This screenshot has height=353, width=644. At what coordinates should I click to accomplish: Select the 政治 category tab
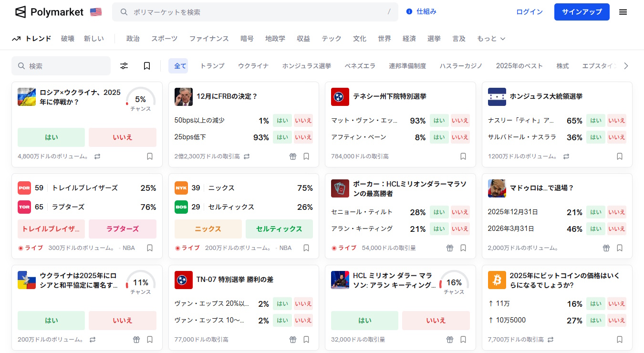coord(133,39)
